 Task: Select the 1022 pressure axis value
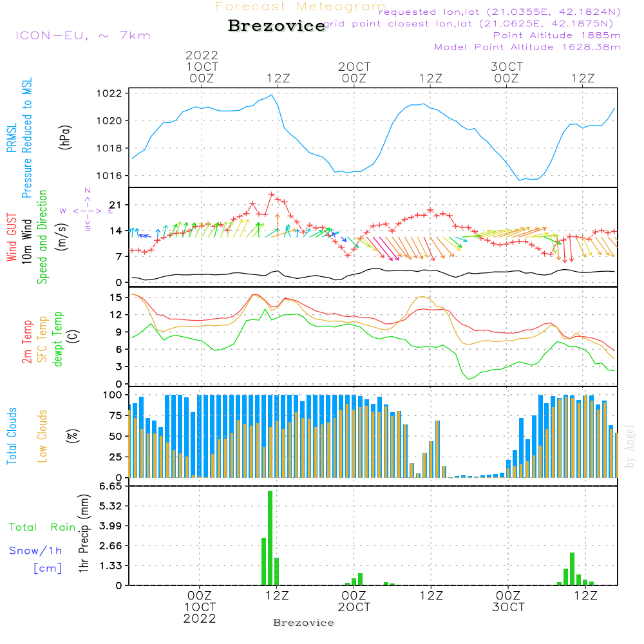(109, 93)
